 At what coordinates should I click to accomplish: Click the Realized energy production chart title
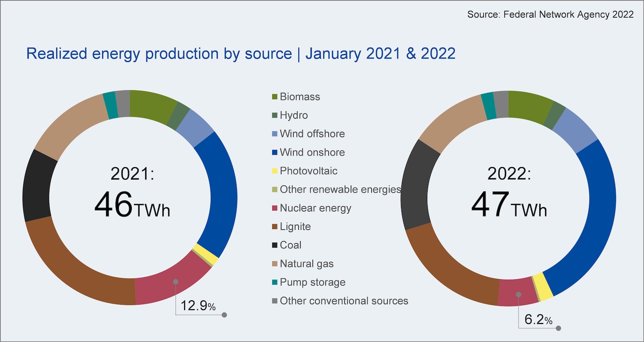(x=240, y=54)
